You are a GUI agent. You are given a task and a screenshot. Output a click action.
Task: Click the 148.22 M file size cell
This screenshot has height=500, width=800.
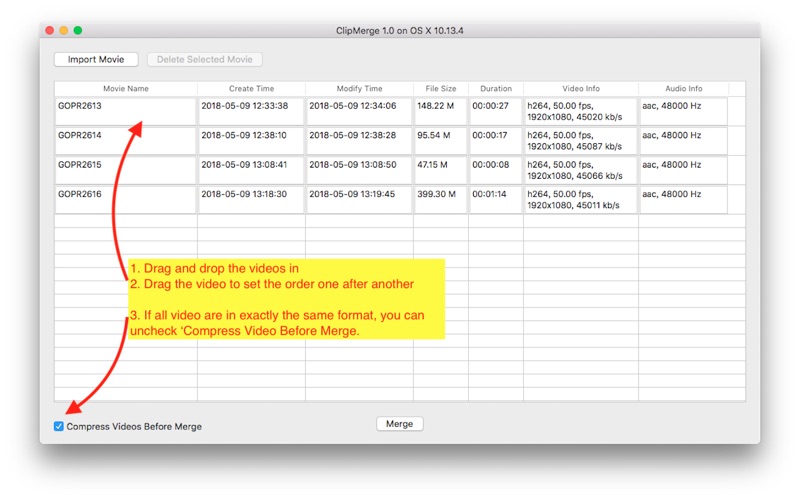pyautogui.click(x=441, y=111)
